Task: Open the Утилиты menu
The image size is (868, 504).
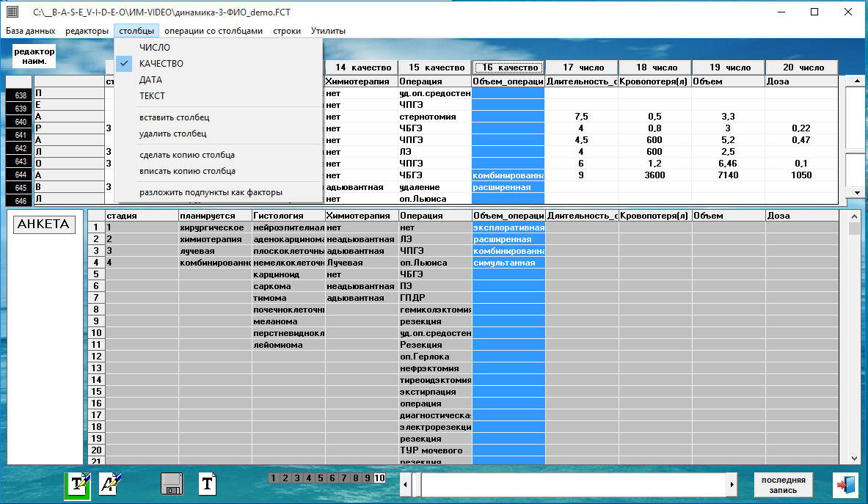Action: tap(328, 31)
